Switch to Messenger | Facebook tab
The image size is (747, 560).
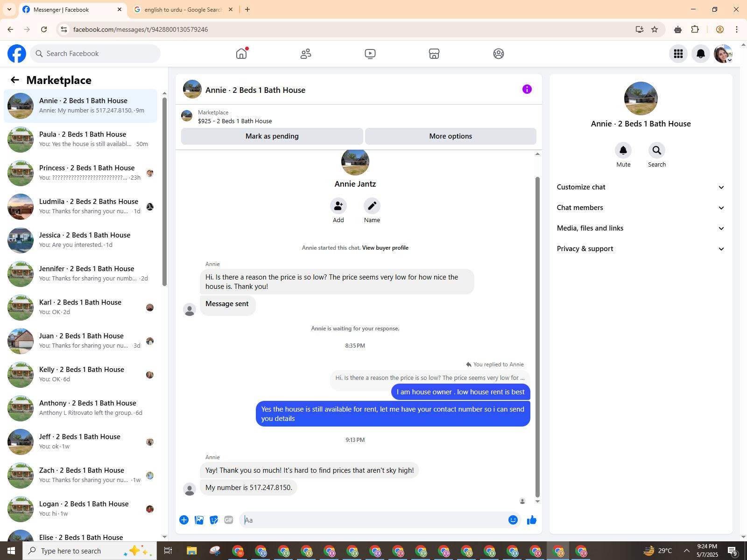[x=72, y=10]
